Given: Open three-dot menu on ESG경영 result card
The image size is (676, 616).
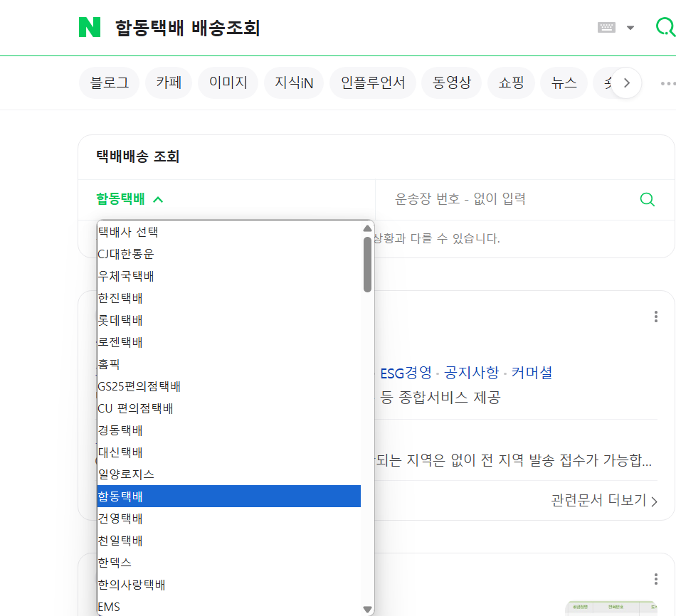Looking at the screenshot, I should (656, 317).
